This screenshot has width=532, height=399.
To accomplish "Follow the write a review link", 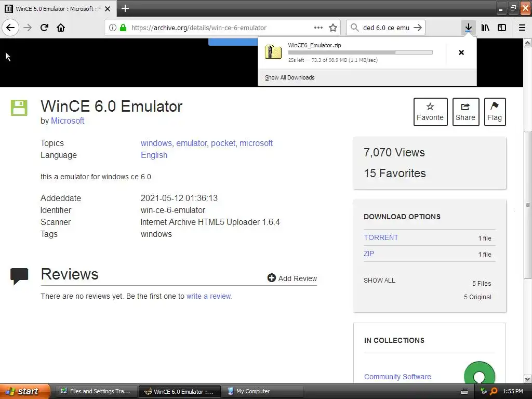I will tap(209, 296).
